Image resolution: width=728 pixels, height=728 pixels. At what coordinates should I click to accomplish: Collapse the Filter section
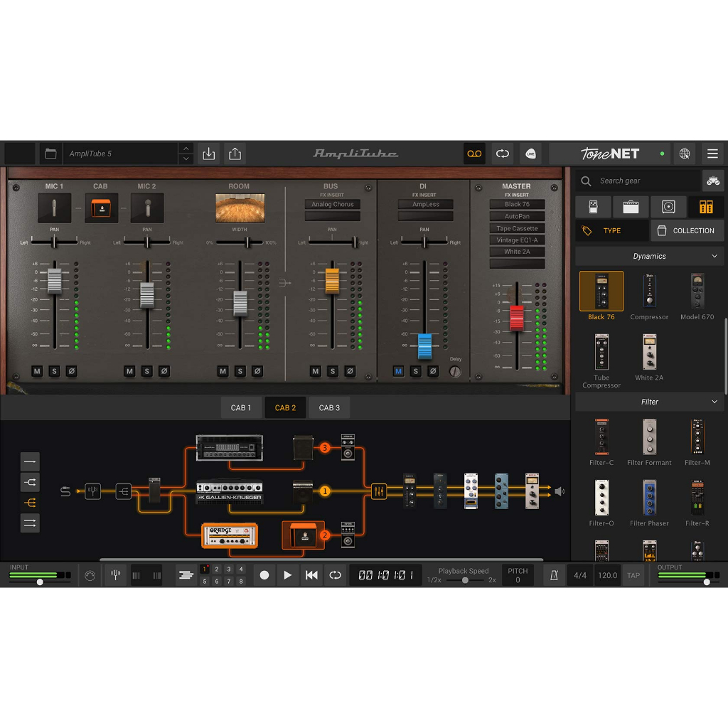click(x=714, y=402)
